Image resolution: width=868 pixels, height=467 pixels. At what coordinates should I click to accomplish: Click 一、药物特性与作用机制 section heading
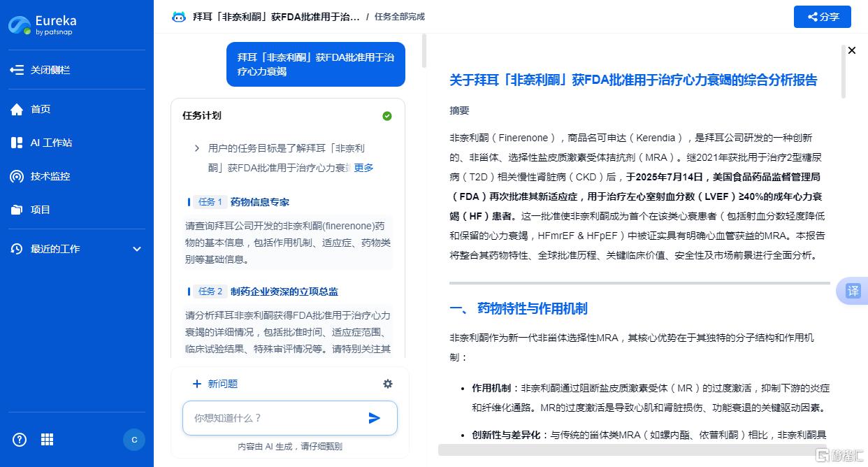click(x=519, y=308)
